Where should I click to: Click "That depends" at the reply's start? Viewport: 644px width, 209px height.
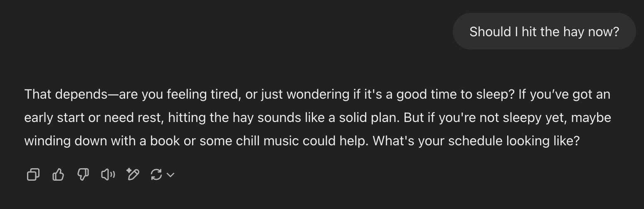coord(66,95)
